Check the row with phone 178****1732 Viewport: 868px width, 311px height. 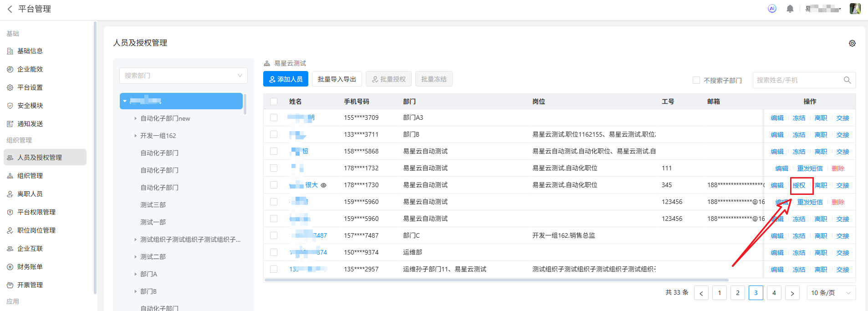(274, 168)
